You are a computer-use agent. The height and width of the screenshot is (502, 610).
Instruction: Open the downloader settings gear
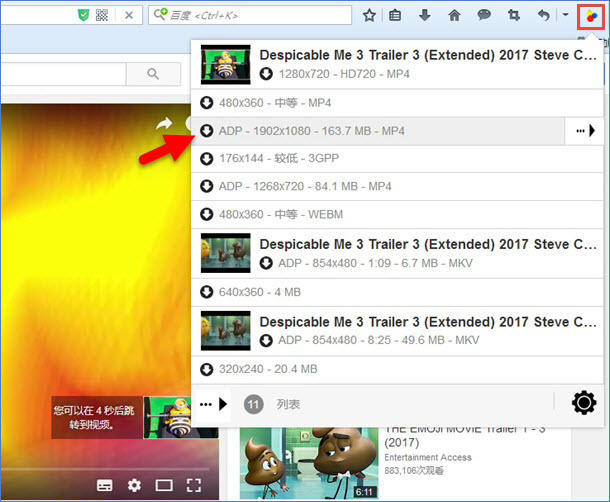point(583,403)
